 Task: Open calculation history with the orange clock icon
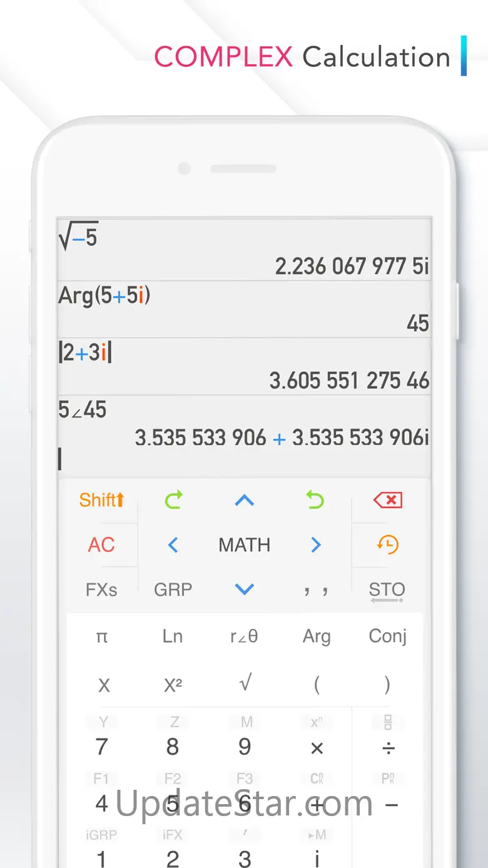point(387,544)
